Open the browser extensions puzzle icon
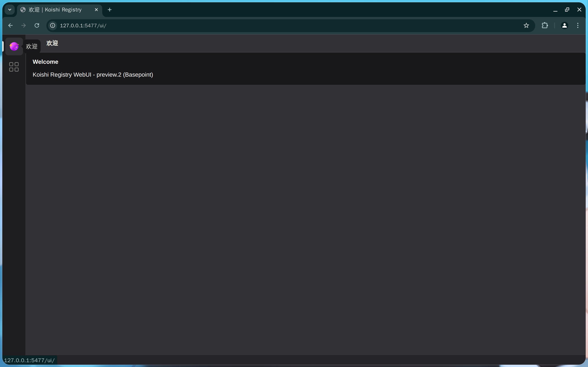The height and width of the screenshot is (367, 588). [x=545, y=25]
